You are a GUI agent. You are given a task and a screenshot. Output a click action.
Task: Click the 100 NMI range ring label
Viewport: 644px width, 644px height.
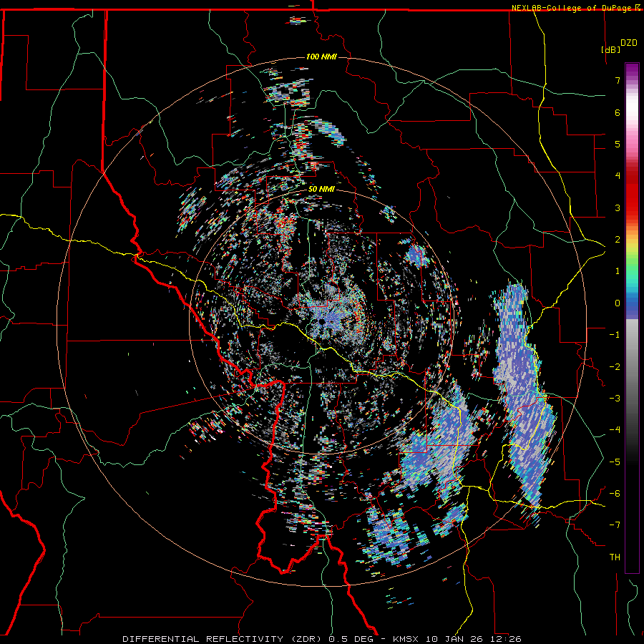tap(321, 57)
